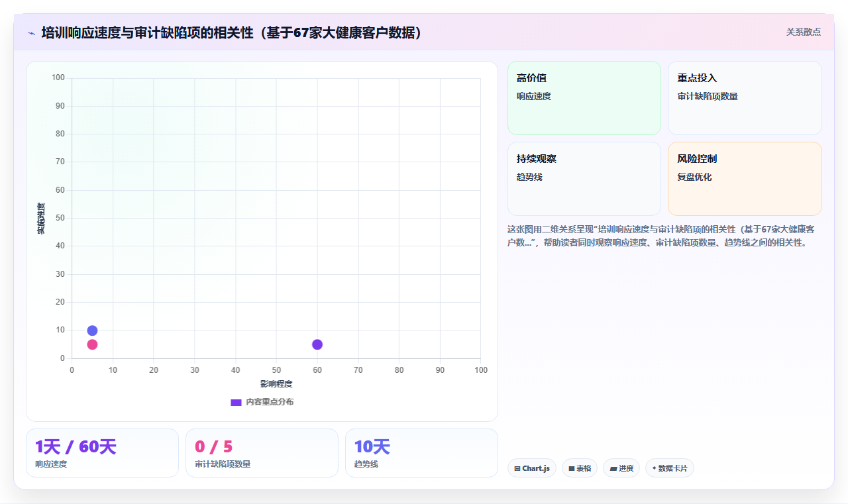Click the 内容重点分布 legend label
The height and width of the screenshot is (504, 848).
(x=269, y=402)
